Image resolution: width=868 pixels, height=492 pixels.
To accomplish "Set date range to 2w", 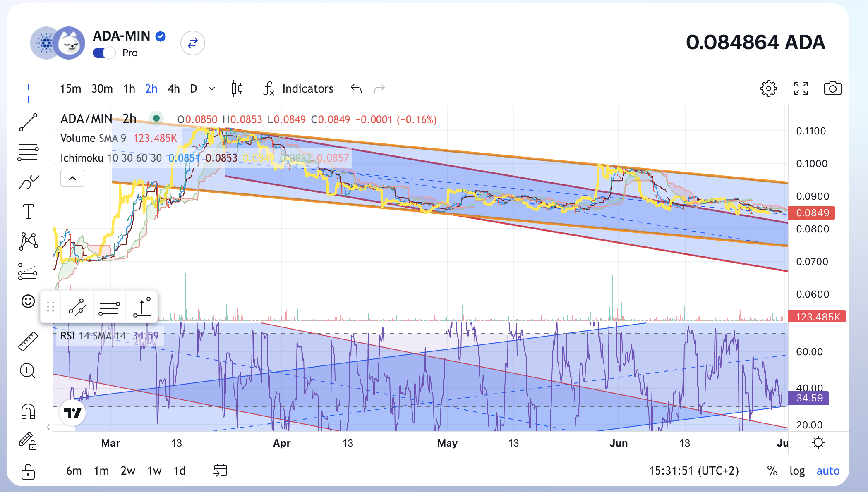I will pos(128,471).
